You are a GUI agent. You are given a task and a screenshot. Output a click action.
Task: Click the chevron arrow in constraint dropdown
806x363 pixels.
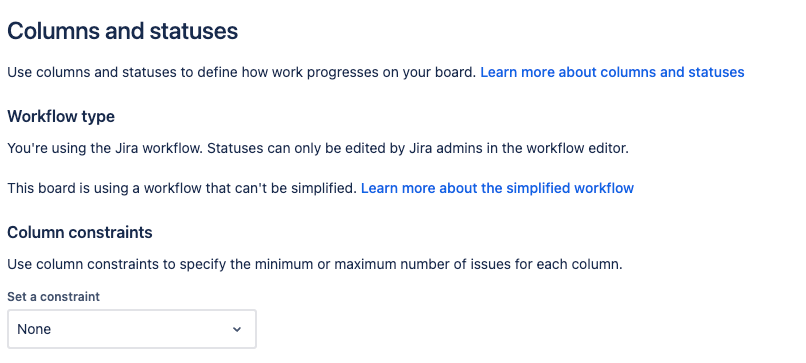click(236, 329)
